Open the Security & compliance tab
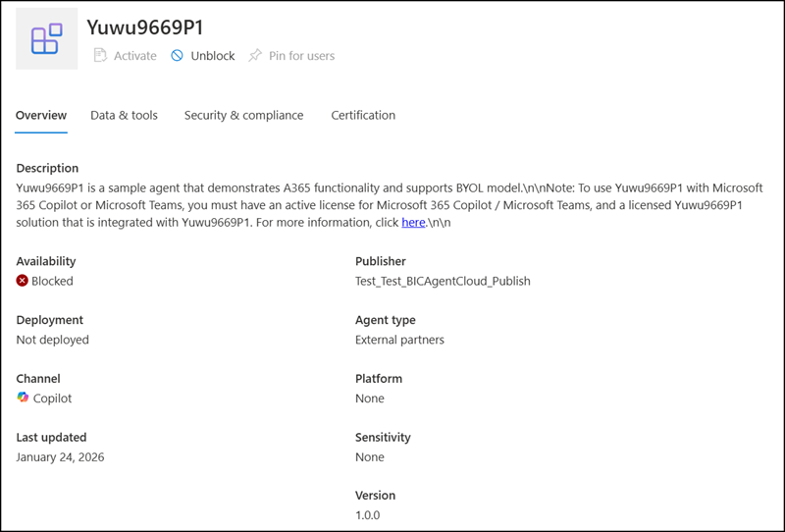 tap(243, 115)
